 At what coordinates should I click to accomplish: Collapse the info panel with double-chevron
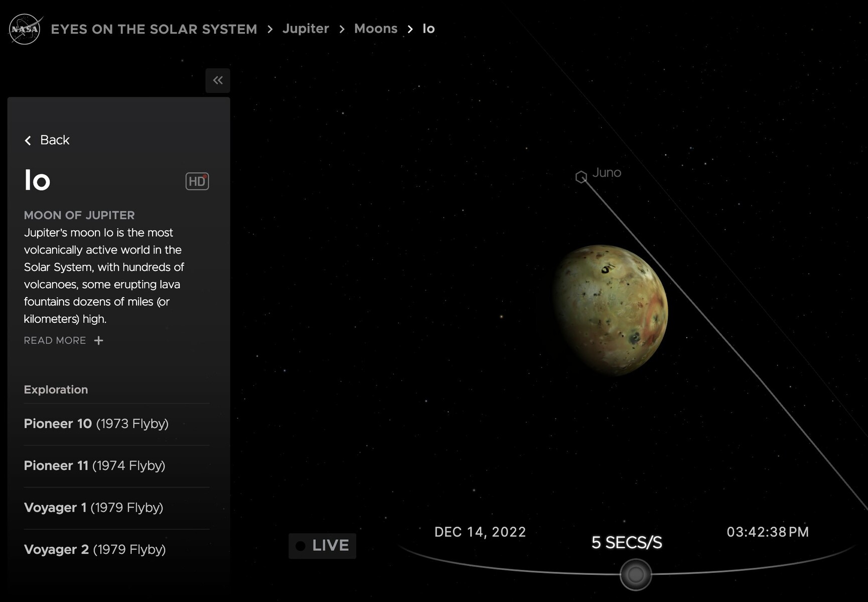tap(218, 80)
